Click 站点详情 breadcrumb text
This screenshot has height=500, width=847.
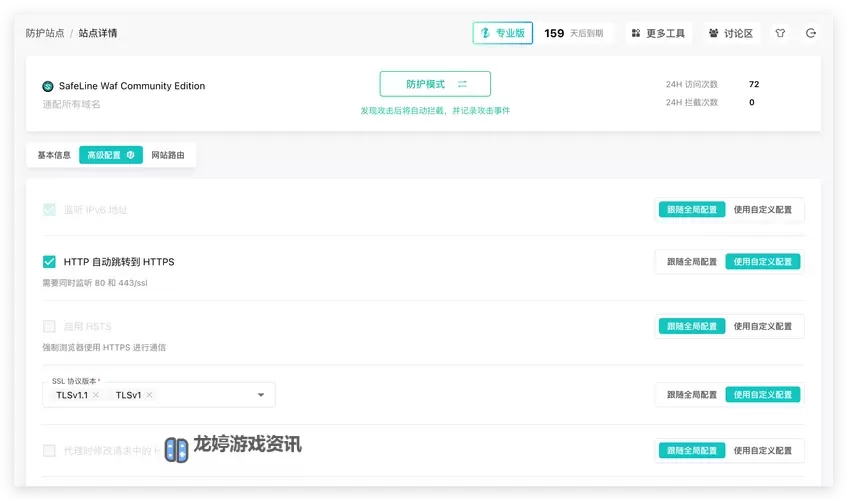click(x=98, y=33)
